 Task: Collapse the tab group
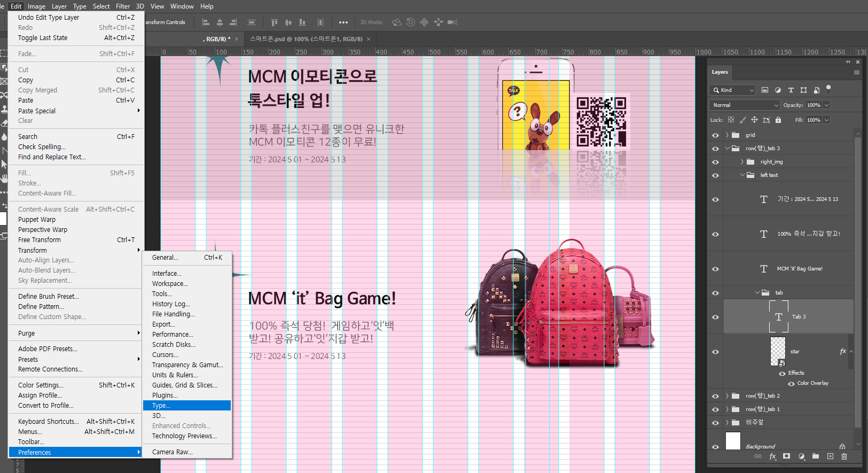[x=757, y=293]
